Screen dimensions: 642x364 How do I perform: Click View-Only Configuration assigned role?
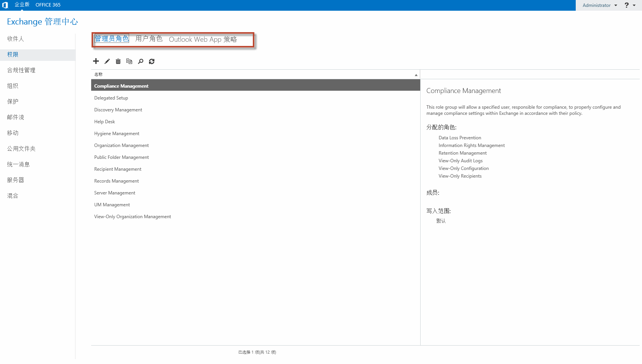click(x=463, y=168)
